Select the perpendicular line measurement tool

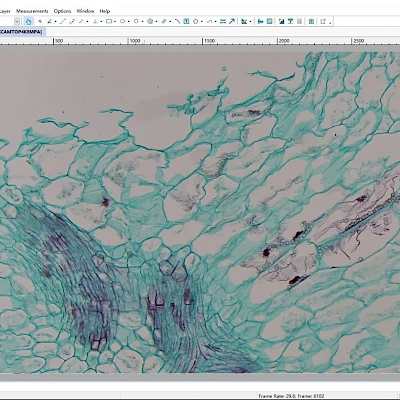point(95,21)
